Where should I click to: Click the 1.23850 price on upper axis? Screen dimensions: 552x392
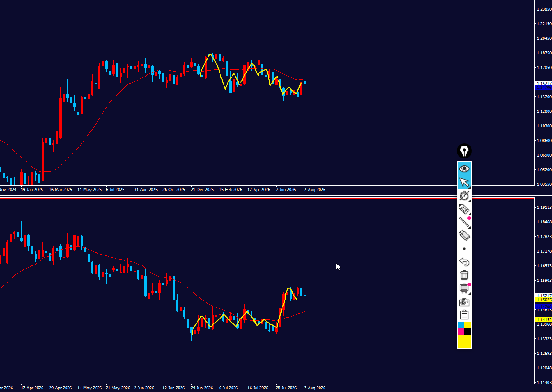(544, 9)
